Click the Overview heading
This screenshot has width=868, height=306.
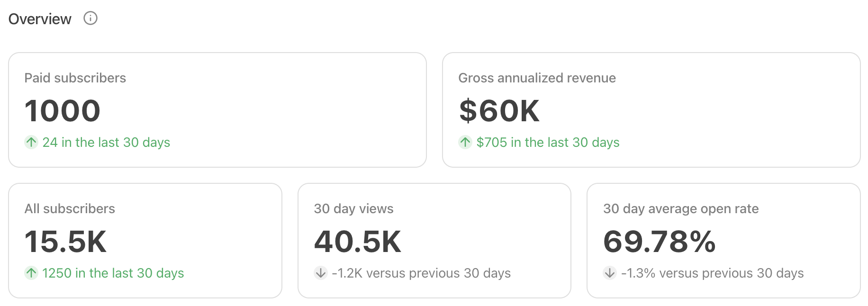(x=40, y=18)
